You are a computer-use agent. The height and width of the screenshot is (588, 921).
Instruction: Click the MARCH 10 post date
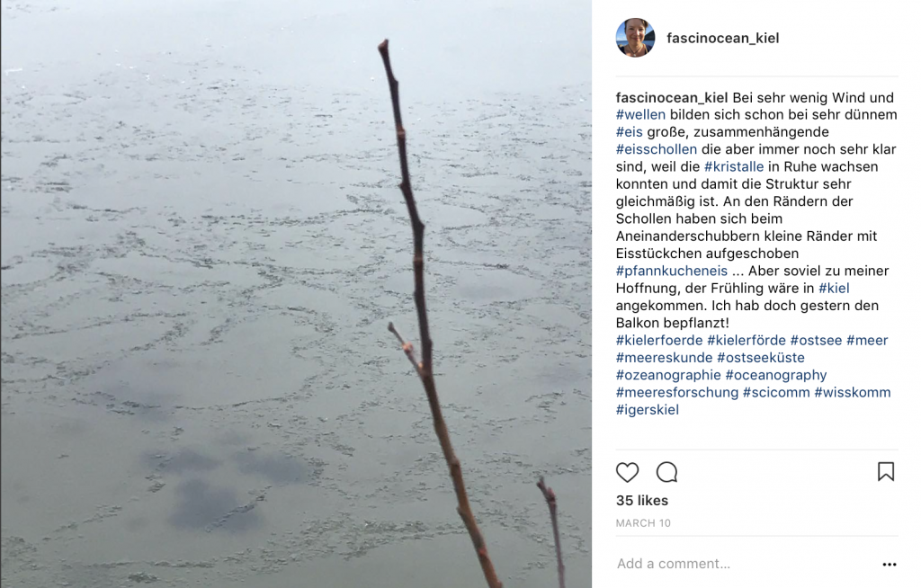pos(643,523)
